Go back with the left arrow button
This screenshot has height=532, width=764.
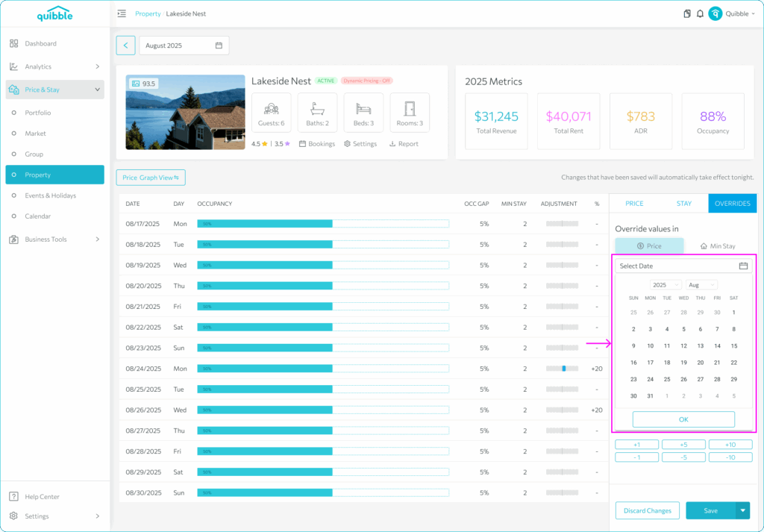point(125,46)
